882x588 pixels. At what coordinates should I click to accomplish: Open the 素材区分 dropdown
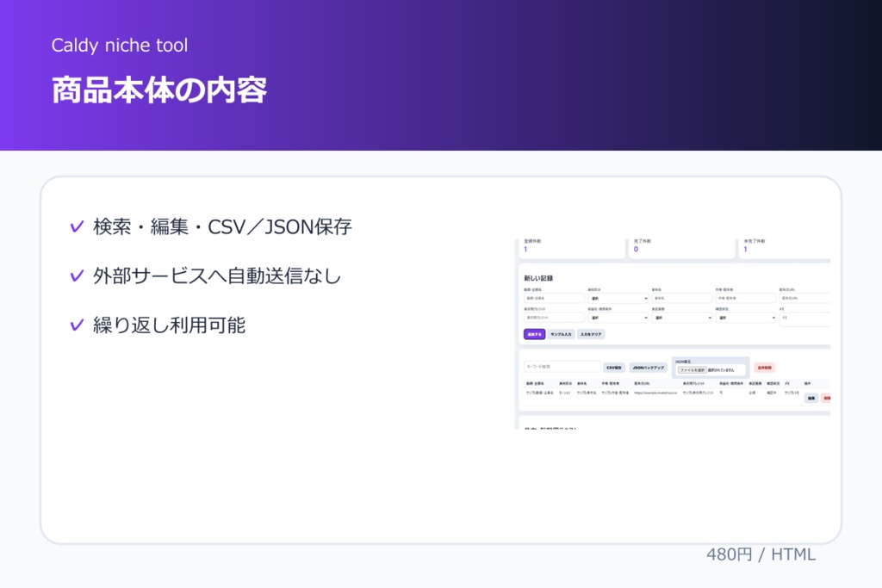(618, 298)
